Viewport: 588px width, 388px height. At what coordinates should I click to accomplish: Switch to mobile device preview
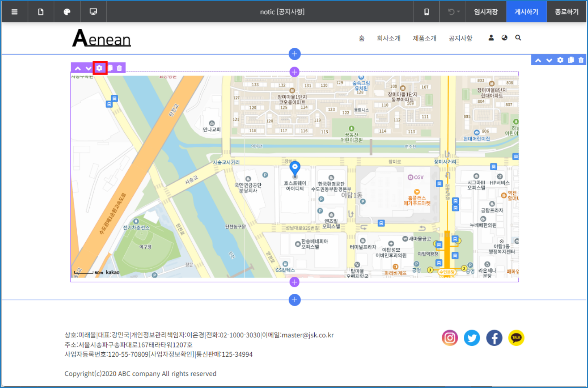pos(426,12)
